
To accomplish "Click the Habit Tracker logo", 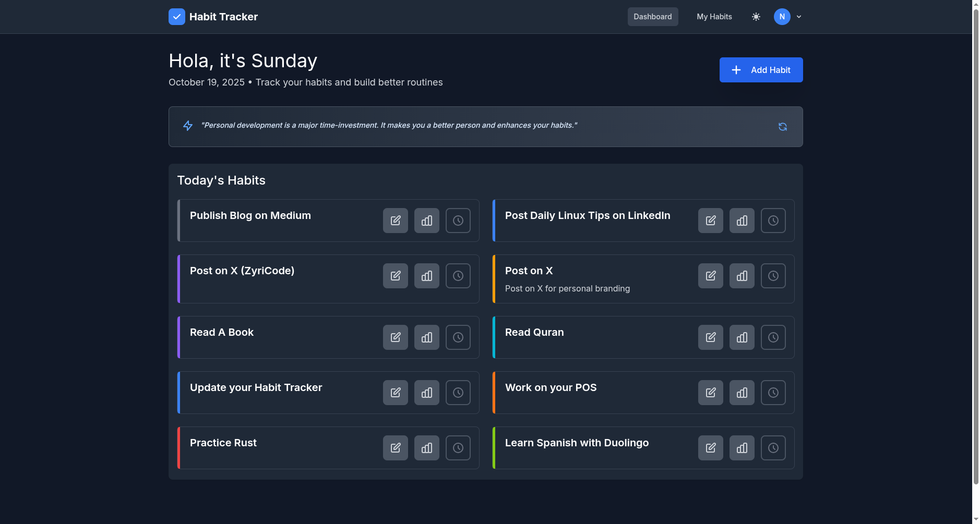I will coord(213,16).
